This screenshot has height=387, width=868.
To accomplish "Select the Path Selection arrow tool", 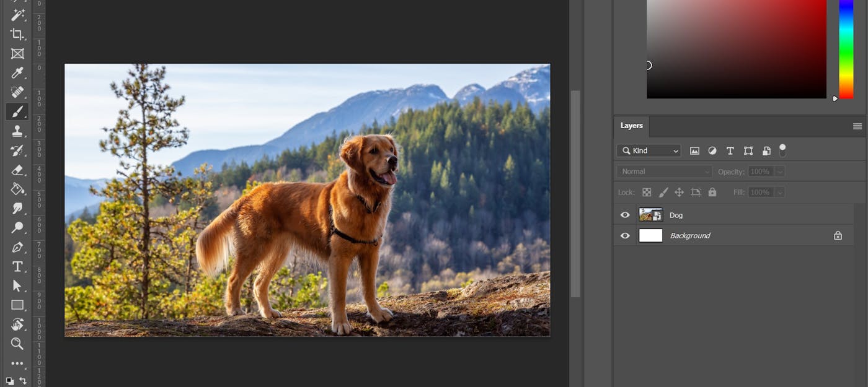I will pyautogui.click(x=17, y=285).
